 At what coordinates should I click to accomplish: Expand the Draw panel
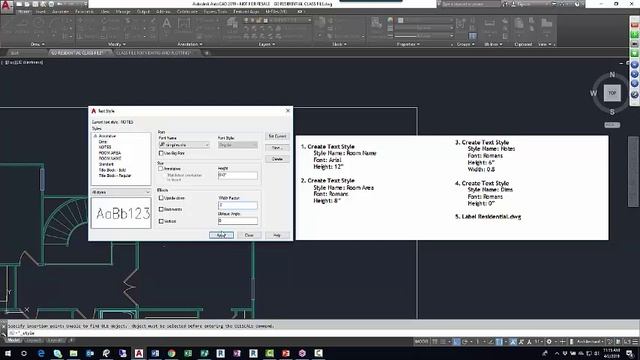point(38,44)
